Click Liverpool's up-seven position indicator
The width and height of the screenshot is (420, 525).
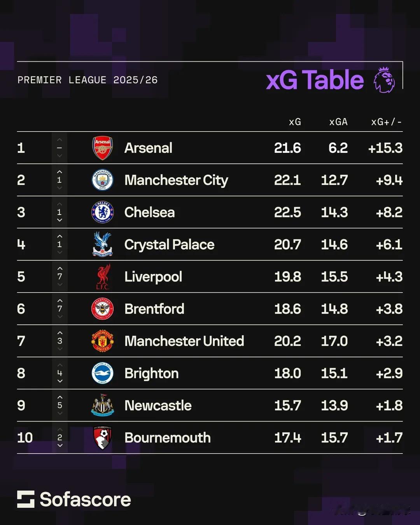tap(59, 276)
